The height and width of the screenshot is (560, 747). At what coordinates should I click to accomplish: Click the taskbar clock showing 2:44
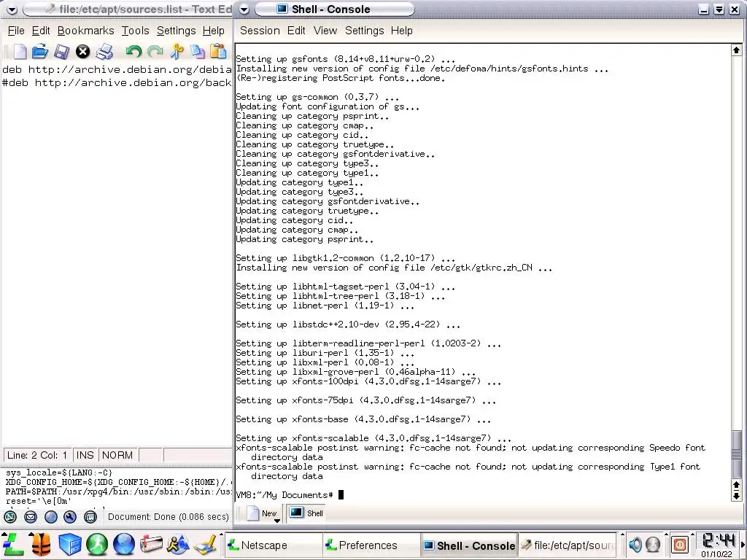(x=717, y=540)
